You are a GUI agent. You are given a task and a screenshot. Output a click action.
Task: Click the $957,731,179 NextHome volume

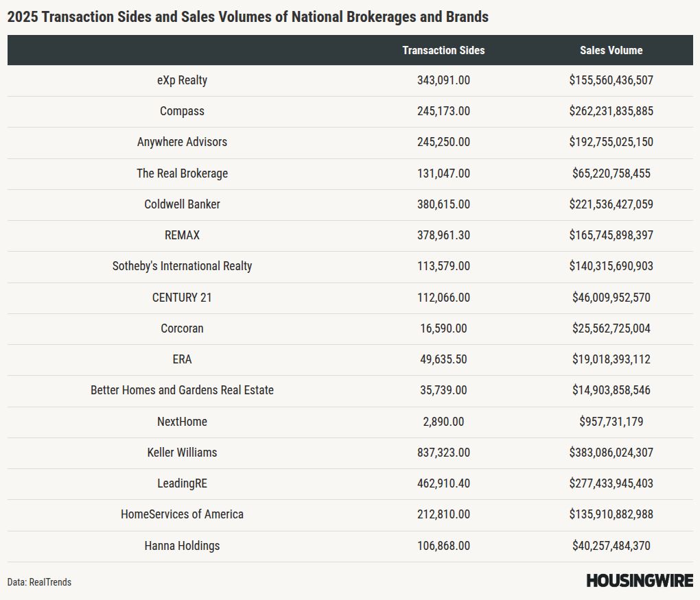pos(611,422)
